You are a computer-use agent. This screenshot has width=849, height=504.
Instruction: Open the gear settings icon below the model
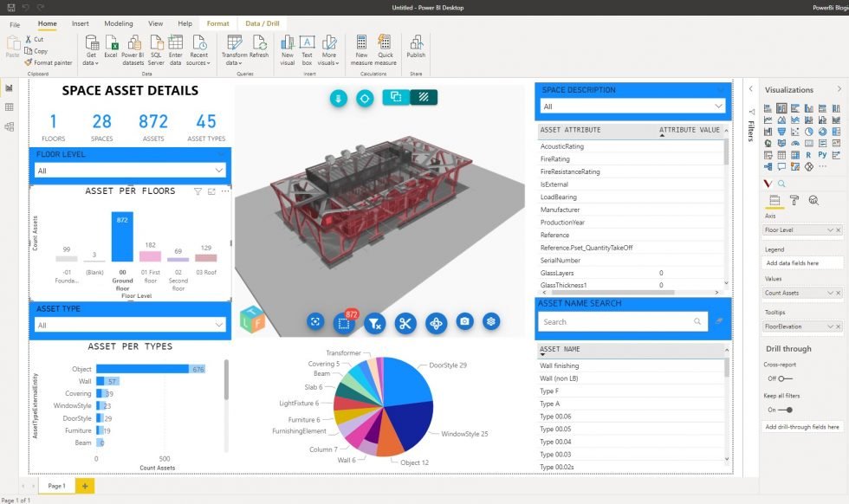[x=491, y=321]
